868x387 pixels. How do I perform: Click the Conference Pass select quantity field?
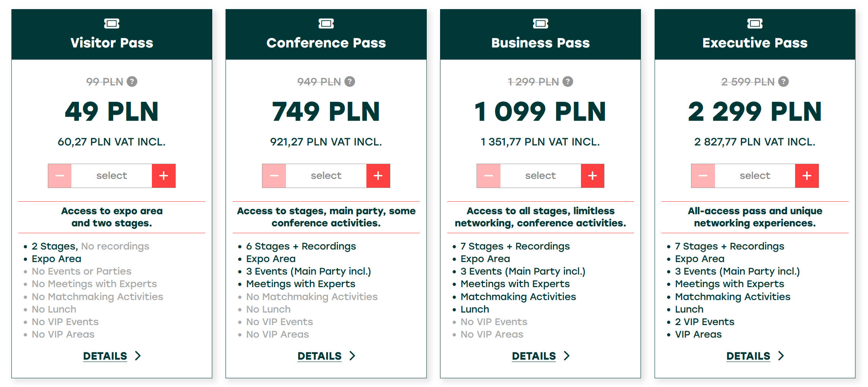[326, 176]
